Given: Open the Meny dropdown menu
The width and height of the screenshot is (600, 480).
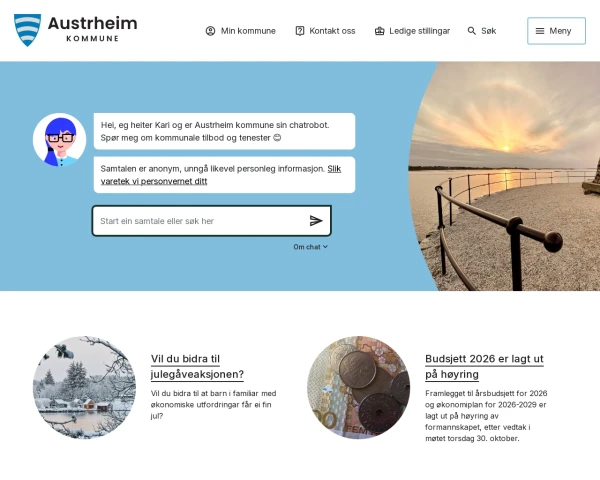Looking at the screenshot, I should pos(556,31).
